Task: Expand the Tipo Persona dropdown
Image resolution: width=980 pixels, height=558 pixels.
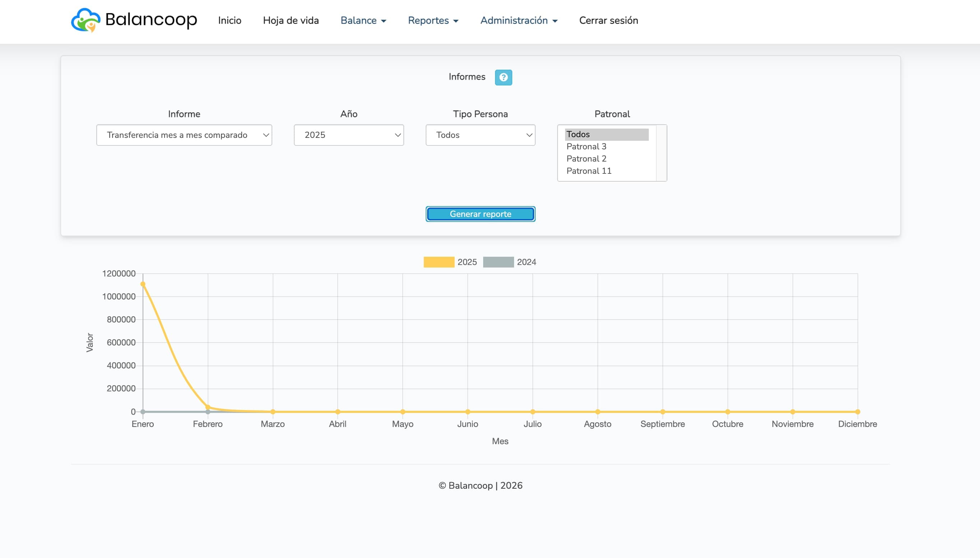Action: (480, 135)
